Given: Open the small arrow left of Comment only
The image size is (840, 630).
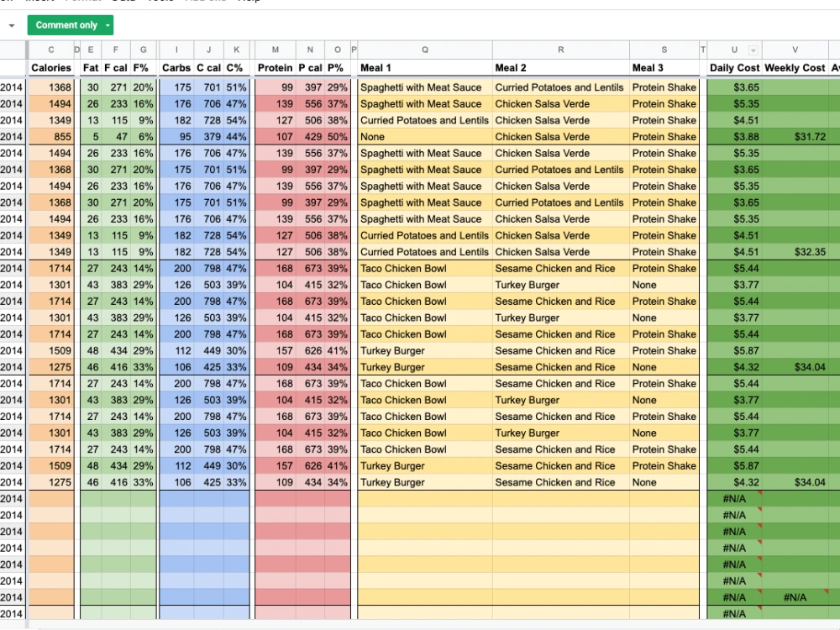Looking at the screenshot, I should pyautogui.click(x=11, y=25).
